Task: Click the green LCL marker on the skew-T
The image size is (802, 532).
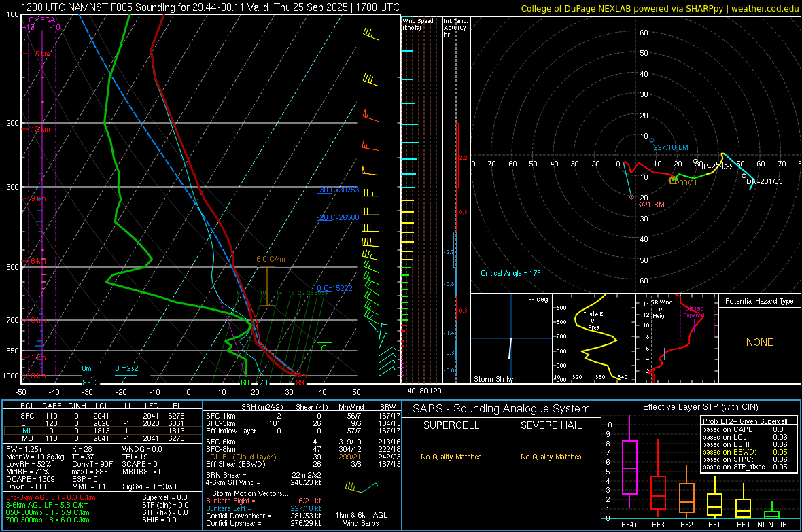Action: coord(324,347)
